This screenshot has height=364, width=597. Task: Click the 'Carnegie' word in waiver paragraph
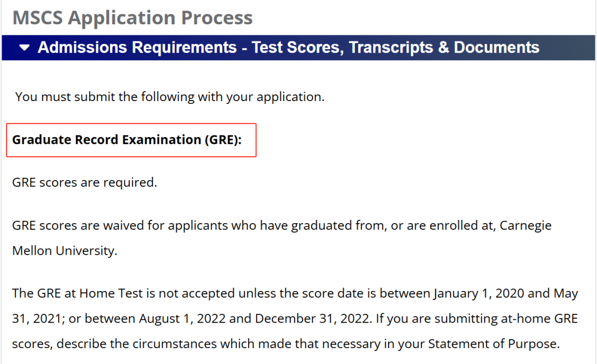click(x=526, y=226)
